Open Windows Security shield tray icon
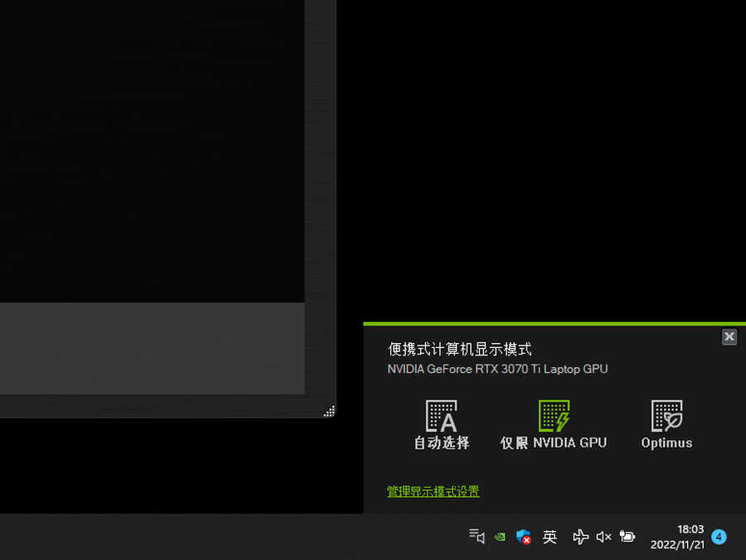The image size is (746, 560). coord(524,537)
